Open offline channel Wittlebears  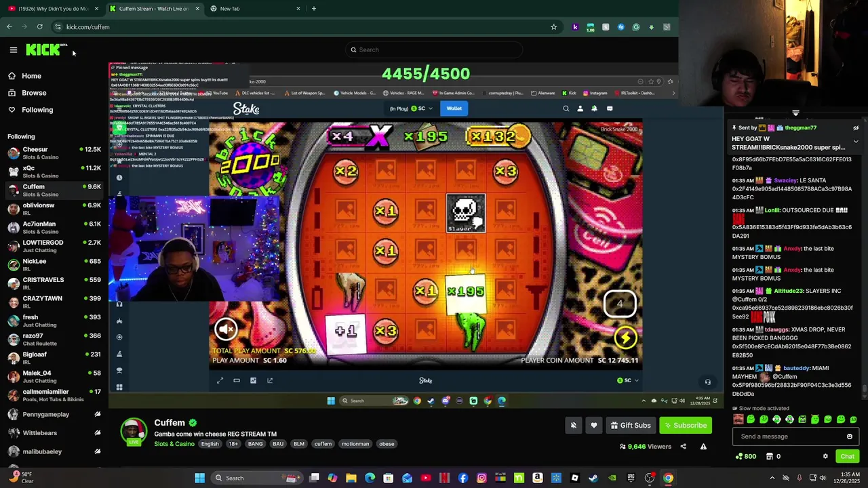click(x=54, y=432)
